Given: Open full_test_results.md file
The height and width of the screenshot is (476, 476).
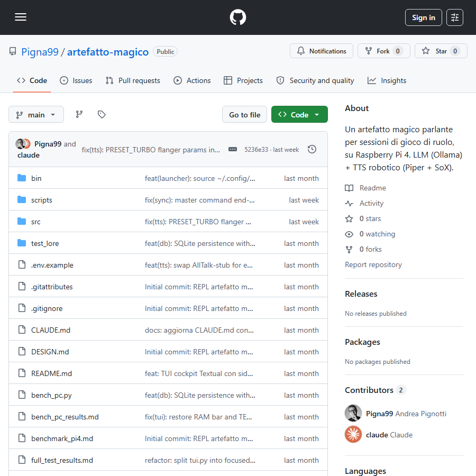Looking at the screenshot, I should [62, 460].
